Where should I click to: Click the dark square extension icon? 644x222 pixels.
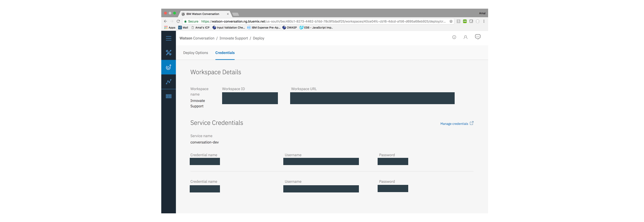[471, 21]
